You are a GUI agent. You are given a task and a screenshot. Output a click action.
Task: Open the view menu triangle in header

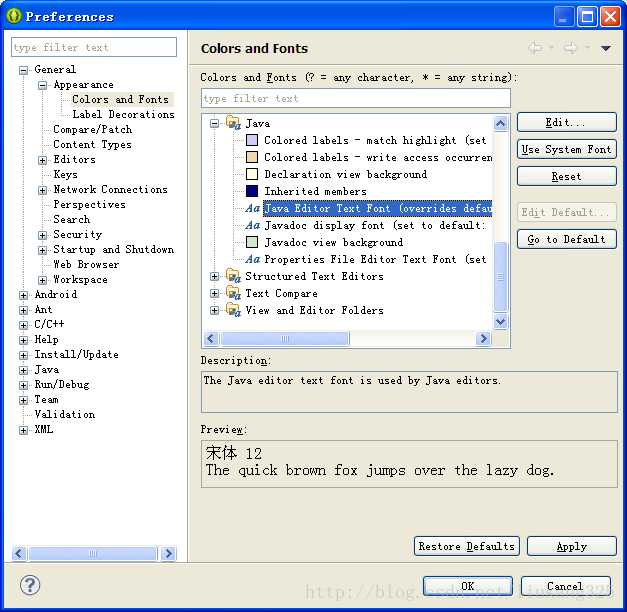pos(606,48)
